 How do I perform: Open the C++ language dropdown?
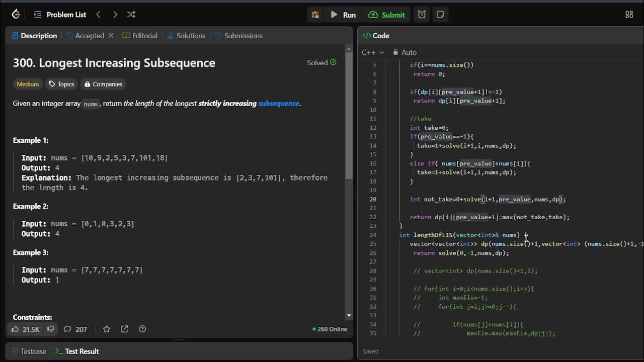click(x=373, y=52)
